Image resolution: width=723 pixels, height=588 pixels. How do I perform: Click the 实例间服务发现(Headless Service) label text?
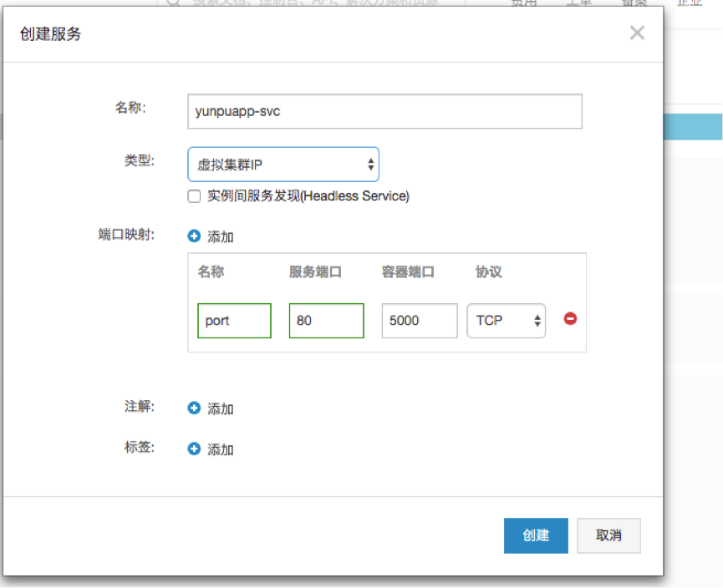pyautogui.click(x=308, y=196)
